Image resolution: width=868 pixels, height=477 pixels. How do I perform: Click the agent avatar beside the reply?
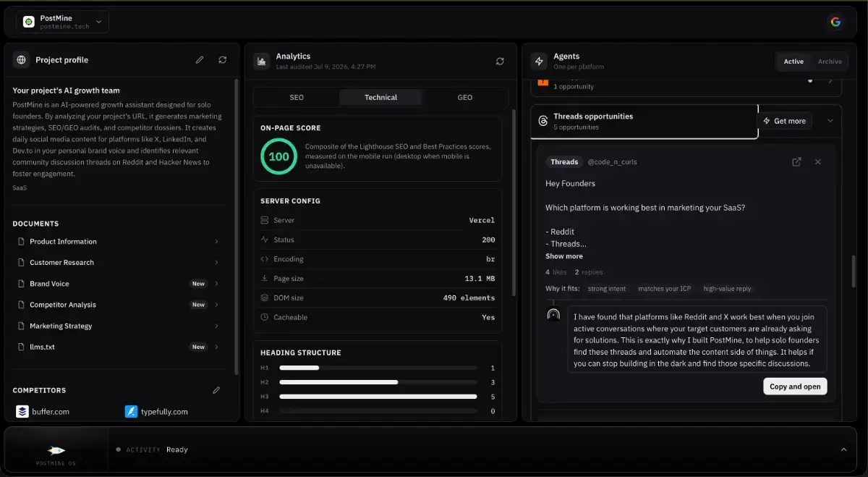[553, 314]
